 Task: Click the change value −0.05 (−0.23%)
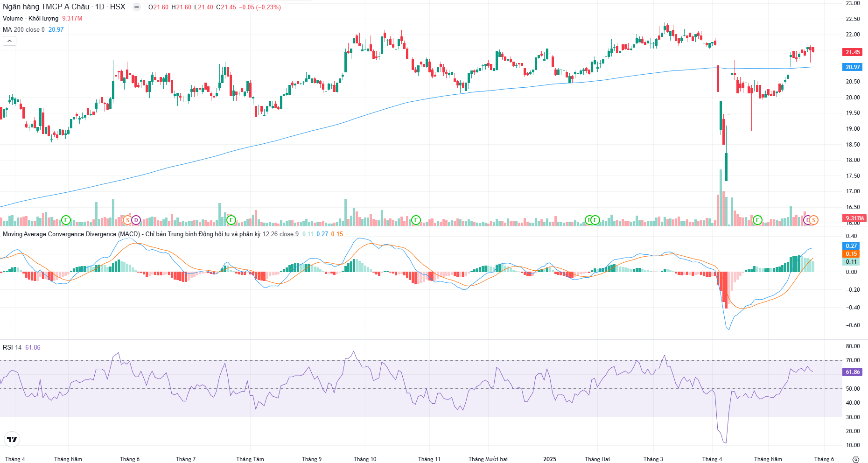point(260,7)
